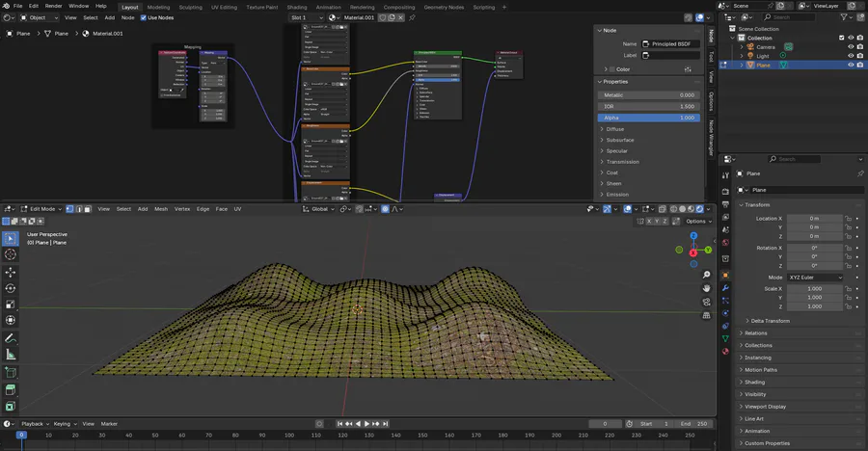Click the Alpha value slider
Image resolution: width=868 pixels, height=451 pixels.
tap(649, 118)
